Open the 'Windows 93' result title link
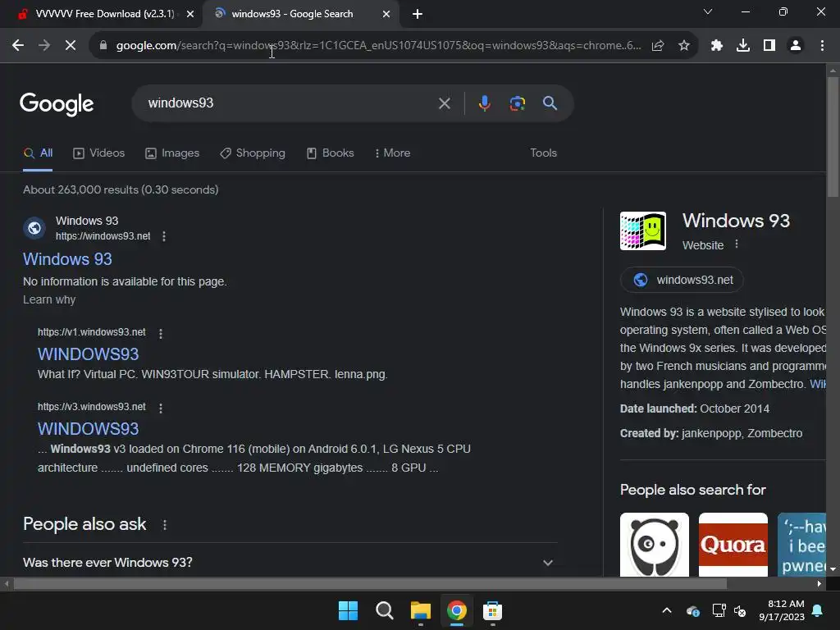This screenshot has height=630, width=840. point(67,259)
